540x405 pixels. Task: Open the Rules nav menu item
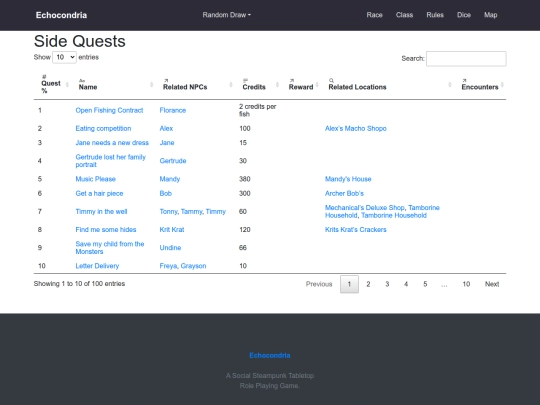coord(435,15)
